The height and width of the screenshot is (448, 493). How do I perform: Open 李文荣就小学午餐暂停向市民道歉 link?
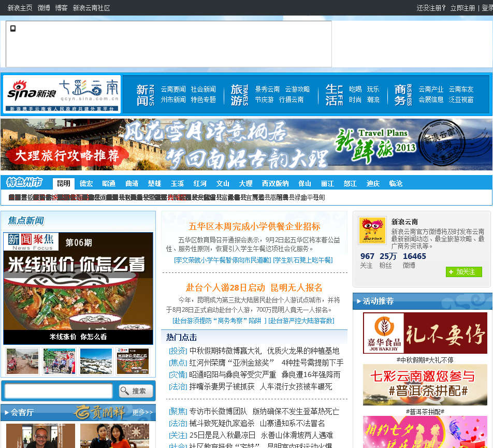click(x=223, y=260)
